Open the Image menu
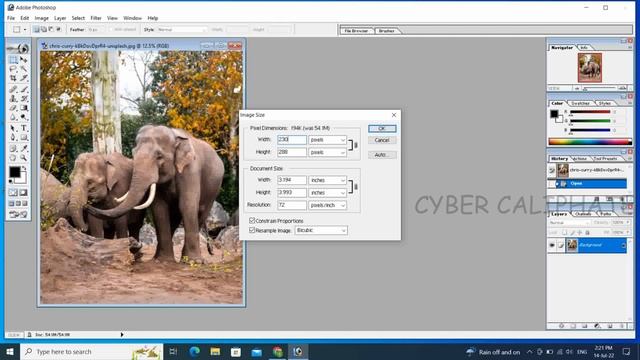Viewport: 640px width, 360px height. [42, 18]
